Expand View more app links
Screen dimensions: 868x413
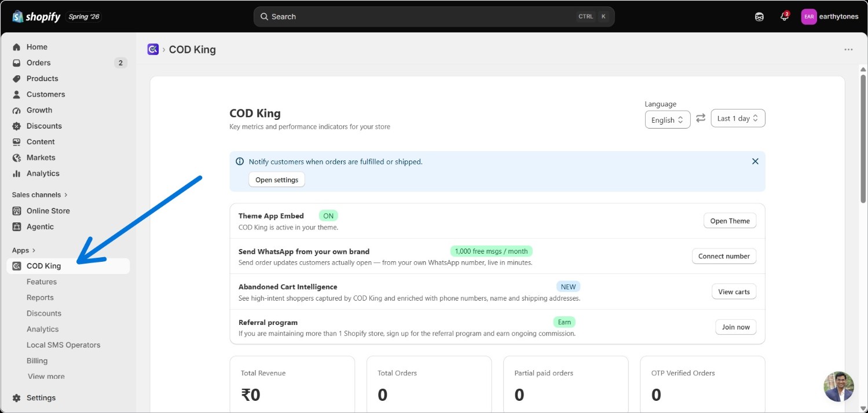pos(46,377)
